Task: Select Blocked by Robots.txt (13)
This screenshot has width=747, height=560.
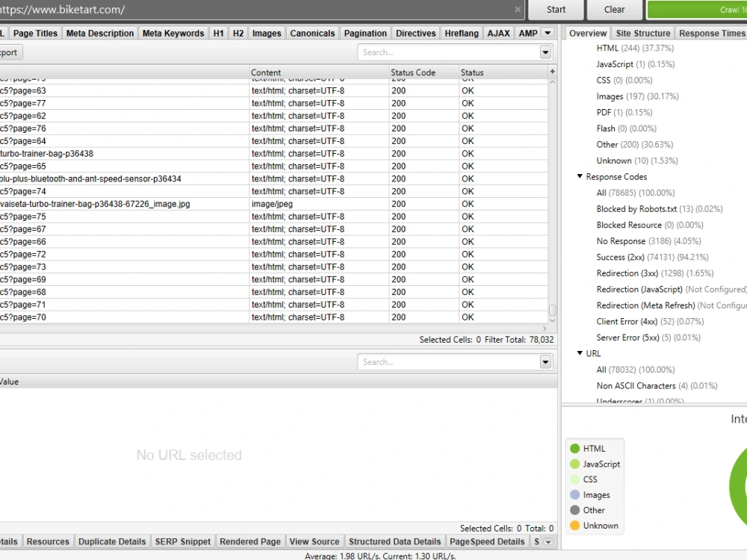Action: 660,209
